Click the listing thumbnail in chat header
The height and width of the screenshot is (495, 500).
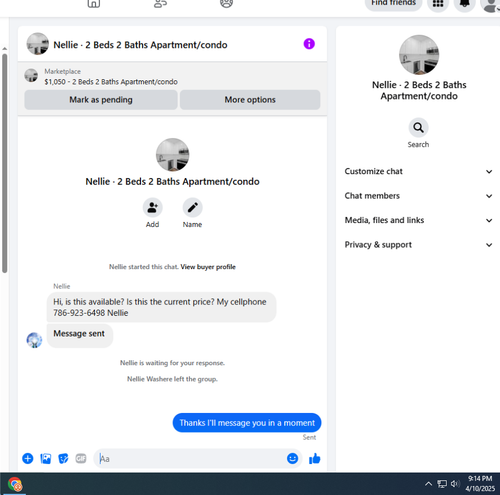point(38,44)
